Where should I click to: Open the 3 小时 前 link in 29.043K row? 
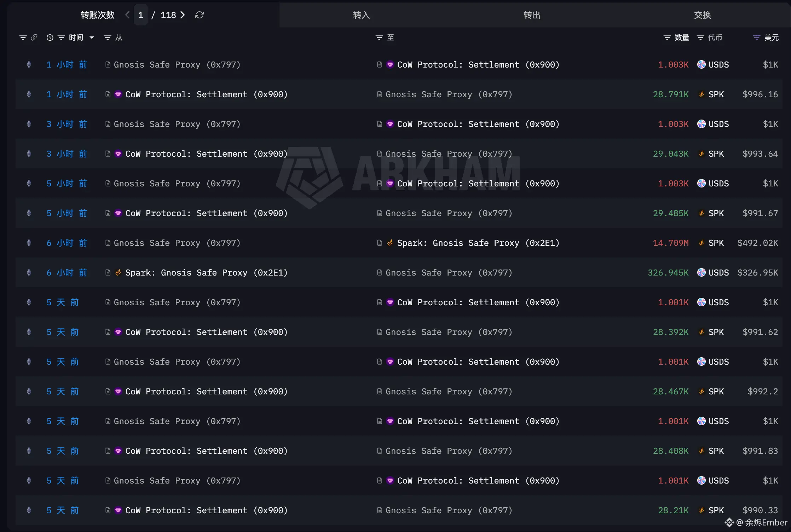67,154
